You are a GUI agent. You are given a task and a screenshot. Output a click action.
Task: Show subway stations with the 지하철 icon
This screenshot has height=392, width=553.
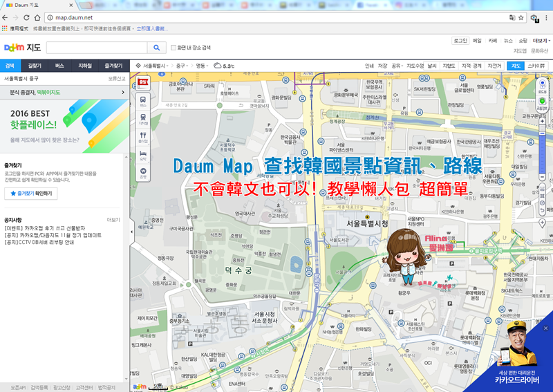point(143,119)
